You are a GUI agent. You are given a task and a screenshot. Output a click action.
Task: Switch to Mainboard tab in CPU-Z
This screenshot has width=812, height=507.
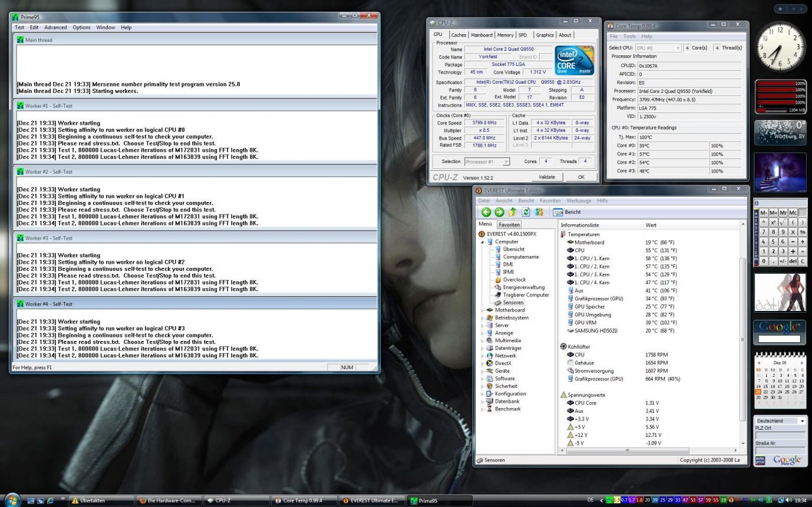(x=481, y=35)
